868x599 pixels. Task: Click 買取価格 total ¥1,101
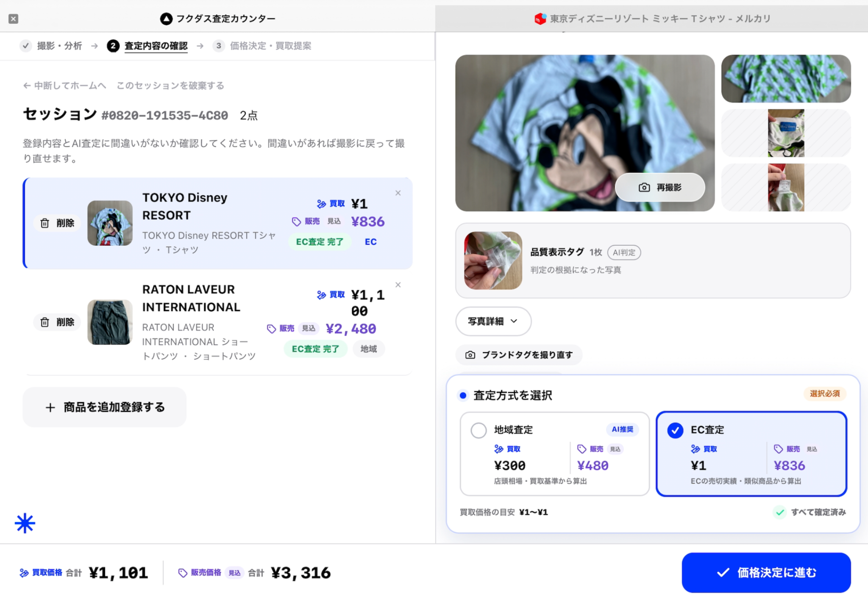click(118, 573)
